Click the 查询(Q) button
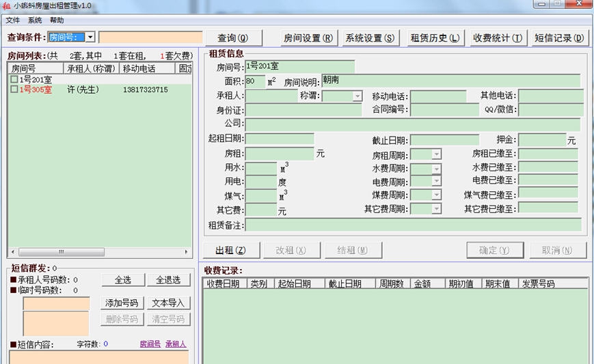Image resolution: width=594 pixels, height=364 pixels. coord(233,38)
